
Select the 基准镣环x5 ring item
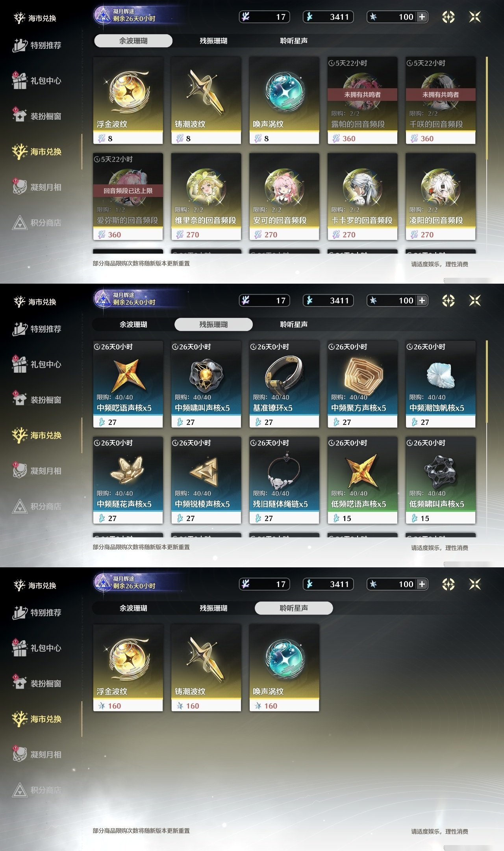pyautogui.click(x=284, y=384)
